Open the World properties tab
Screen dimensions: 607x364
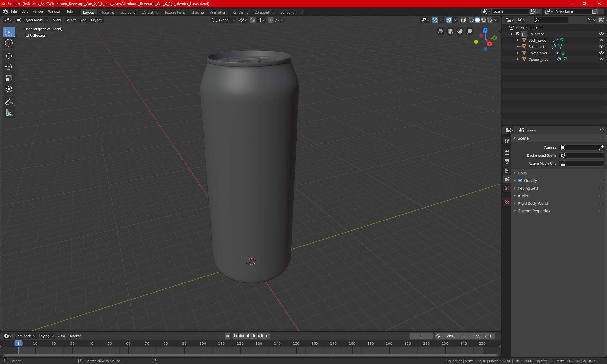coord(507,188)
